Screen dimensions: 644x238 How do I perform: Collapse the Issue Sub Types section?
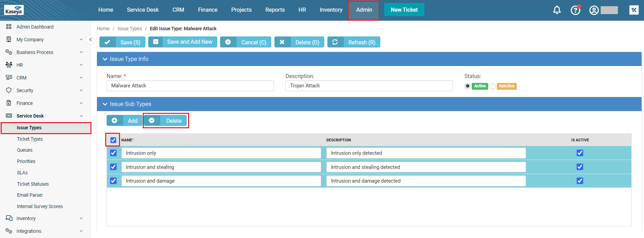105,104
